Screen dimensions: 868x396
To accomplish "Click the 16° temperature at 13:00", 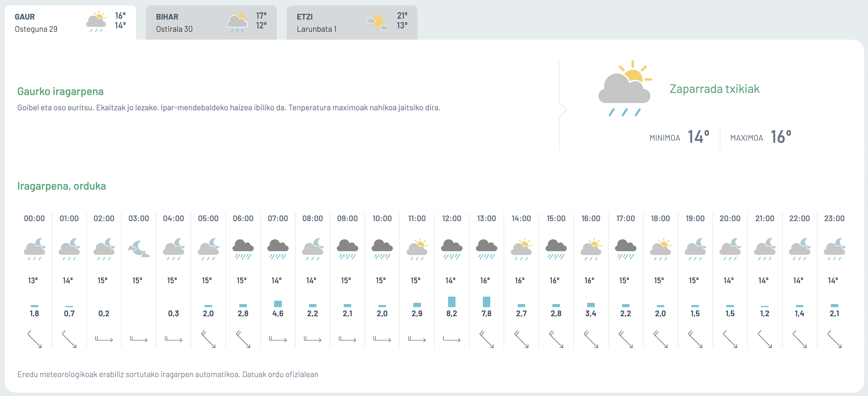I will click(x=485, y=280).
